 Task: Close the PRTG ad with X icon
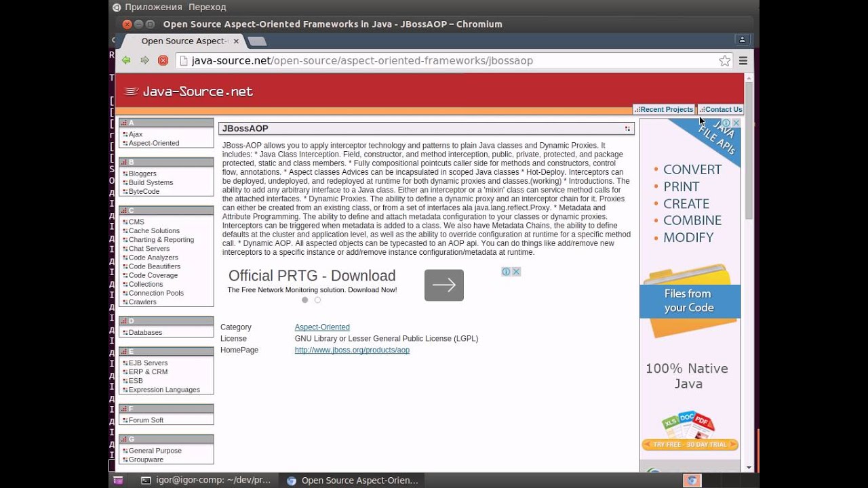pos(516,271)
